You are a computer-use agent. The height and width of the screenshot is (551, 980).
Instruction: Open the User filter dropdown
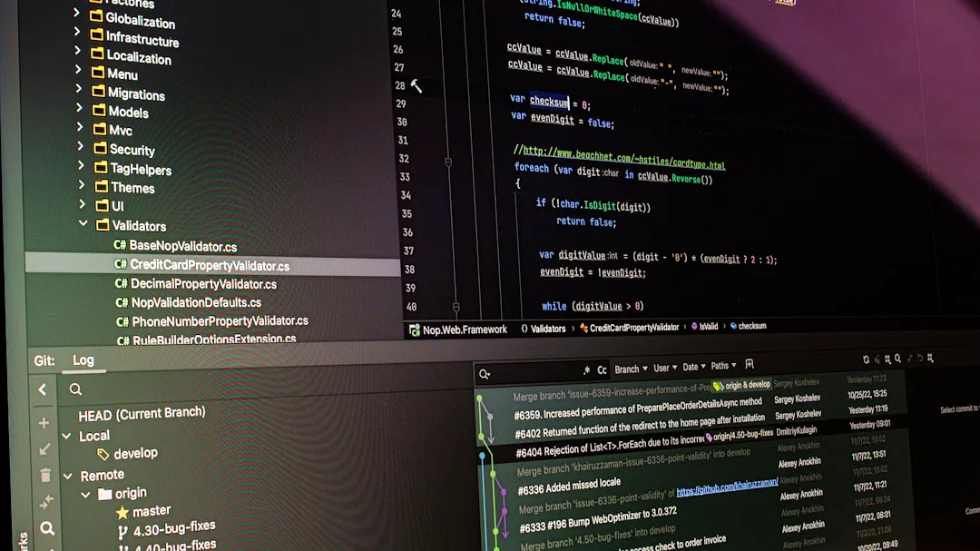(663, 368)
